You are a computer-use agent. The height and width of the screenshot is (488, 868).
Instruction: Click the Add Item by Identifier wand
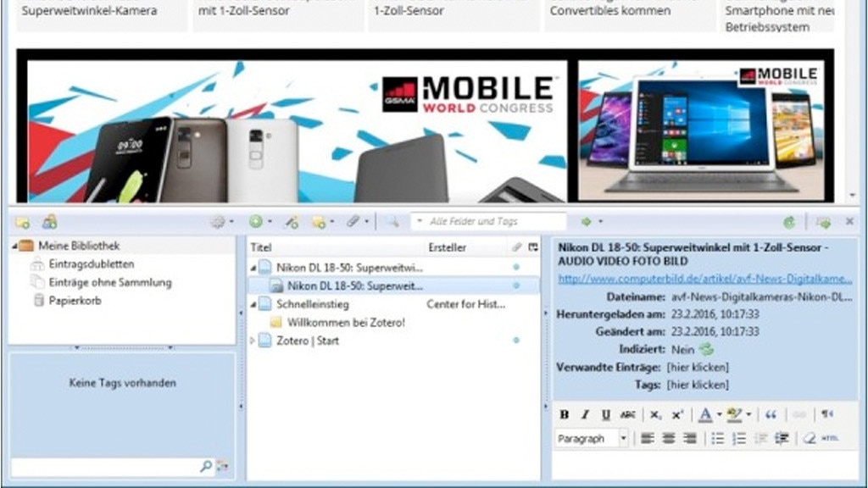292,222
